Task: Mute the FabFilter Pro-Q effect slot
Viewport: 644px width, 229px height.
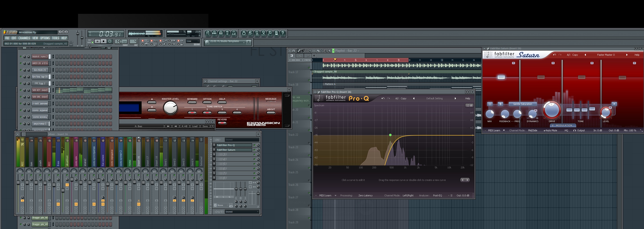Action: (x=254, y=145)
